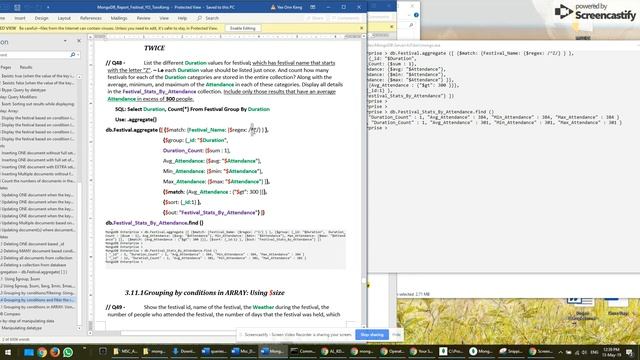The height and width of the screenshot is (360, 640).
Task: Switch to Command prompt taskbar window
Action: tap(302, 351)
